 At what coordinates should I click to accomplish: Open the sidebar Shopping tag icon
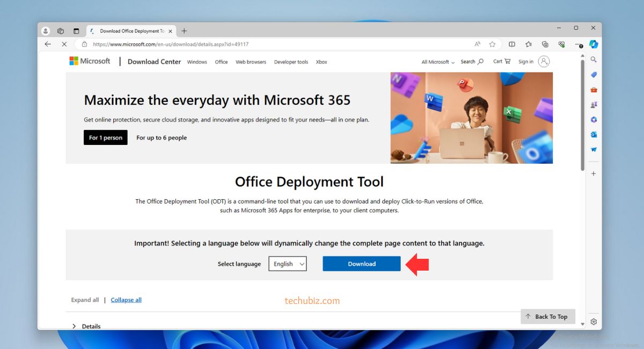pos(594,75)
